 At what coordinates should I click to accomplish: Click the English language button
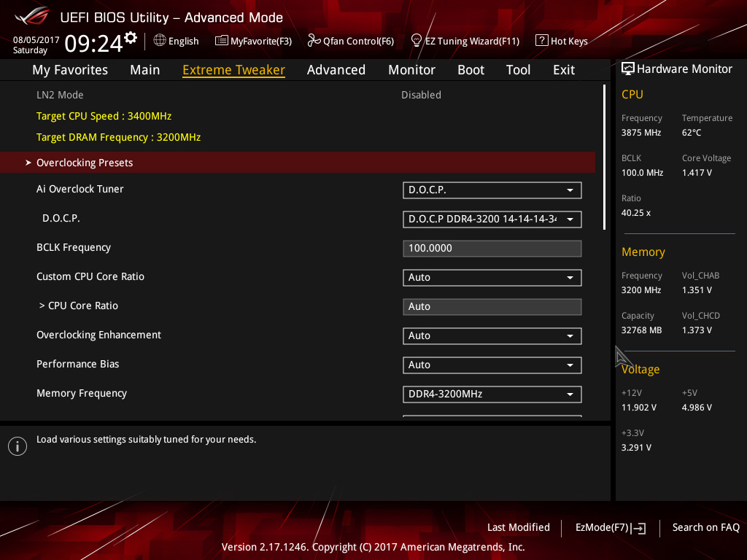pos(183,41)
